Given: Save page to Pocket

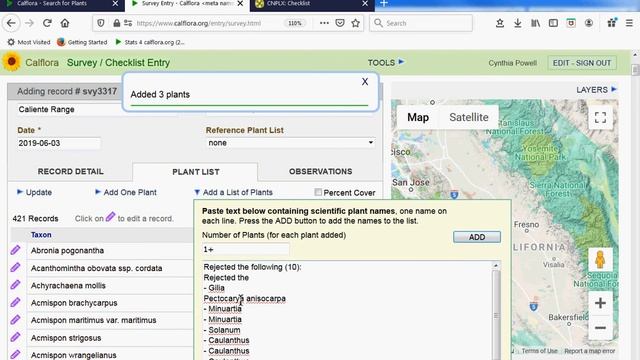Looking at the screenshot, I should tap(340, 23).
